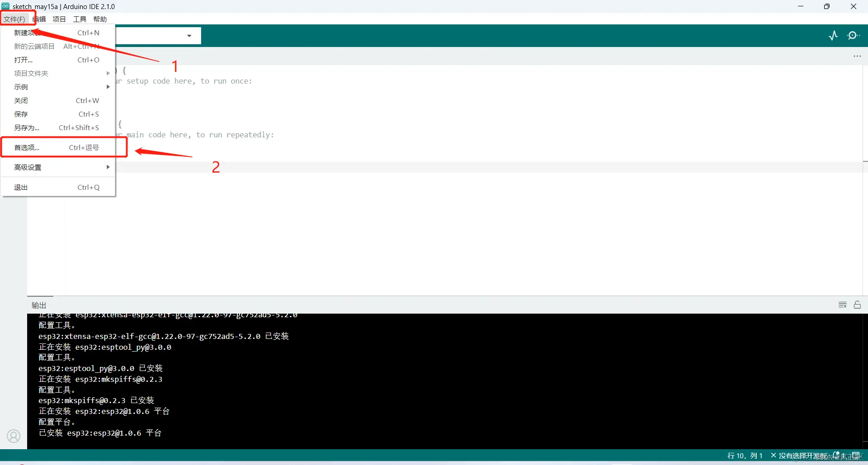Click output line esp32:esptool_py@3.0.0 已安装
Viewport: 868px width, 465px height.
click(100, 368)
